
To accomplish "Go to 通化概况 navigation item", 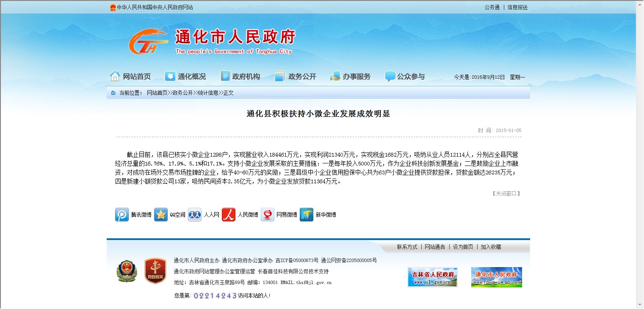I will pos(185,77).
